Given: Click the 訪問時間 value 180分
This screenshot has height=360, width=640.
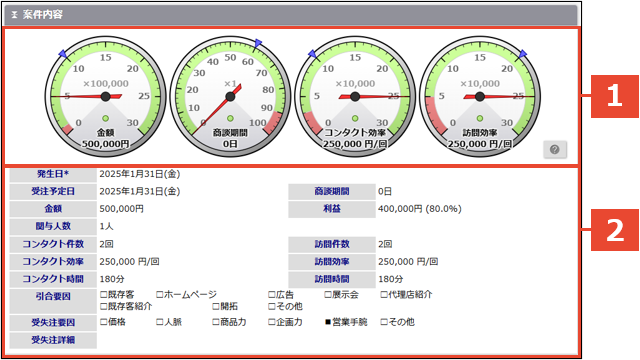Looking at the screenshot, I should 391,279.
